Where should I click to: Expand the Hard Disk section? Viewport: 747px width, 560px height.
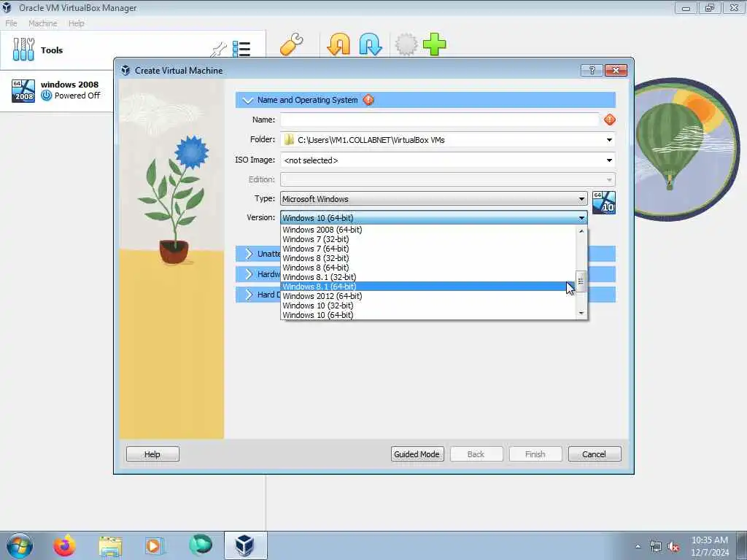pyautogui.click(x=249, y=295)
